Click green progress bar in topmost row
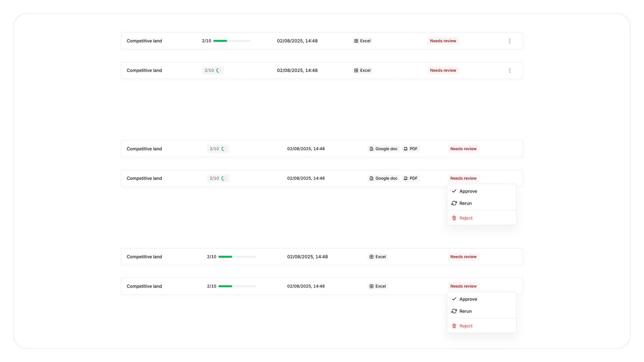644x362 pixels. coord(232,41)
